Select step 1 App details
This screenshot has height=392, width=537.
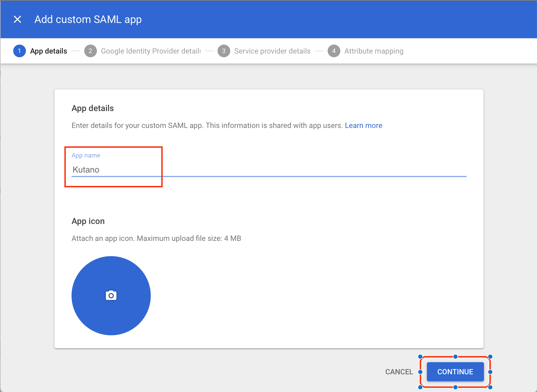tap(40, 51)
